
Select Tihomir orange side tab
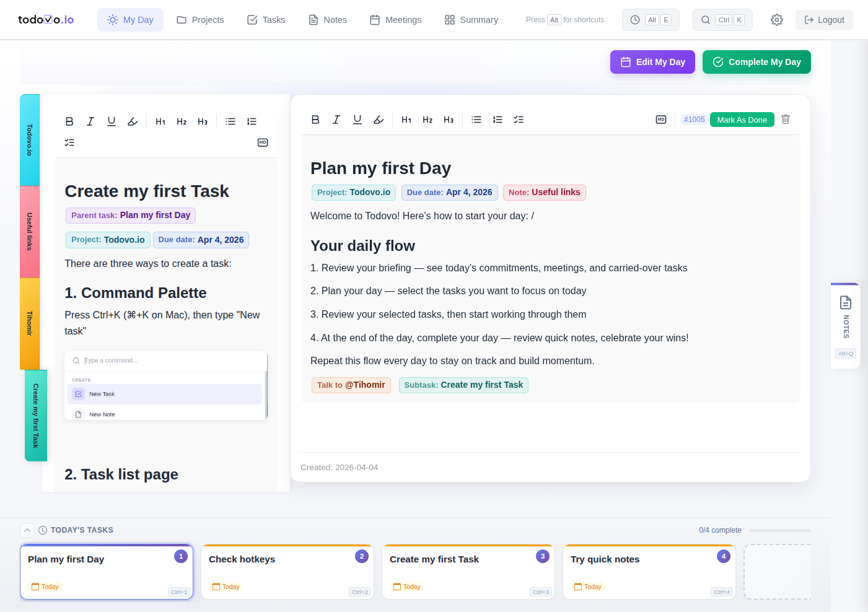click(x=30, y=323)
